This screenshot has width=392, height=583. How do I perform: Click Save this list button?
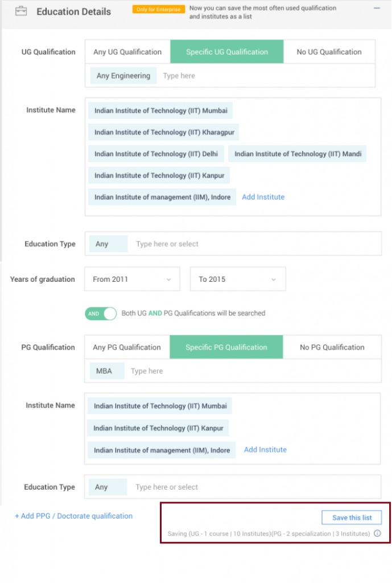(352, 518)
